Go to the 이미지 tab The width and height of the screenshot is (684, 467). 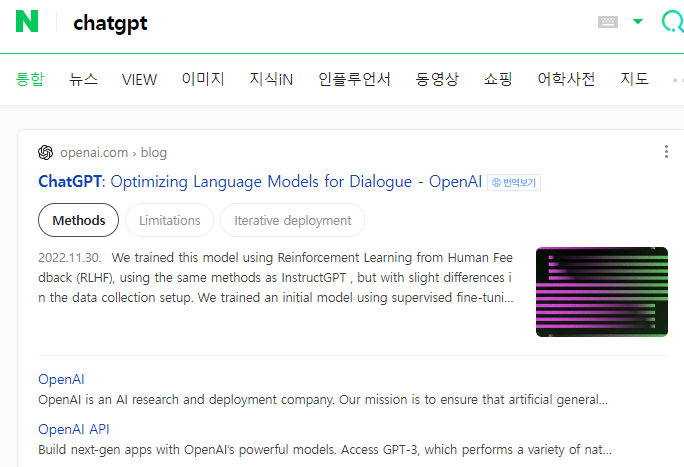[x=203, y=79]
